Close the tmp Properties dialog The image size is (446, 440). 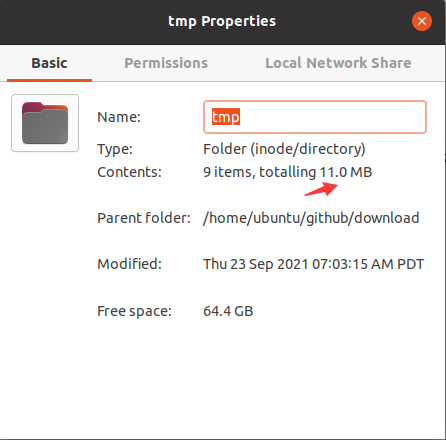click(422, 21)
